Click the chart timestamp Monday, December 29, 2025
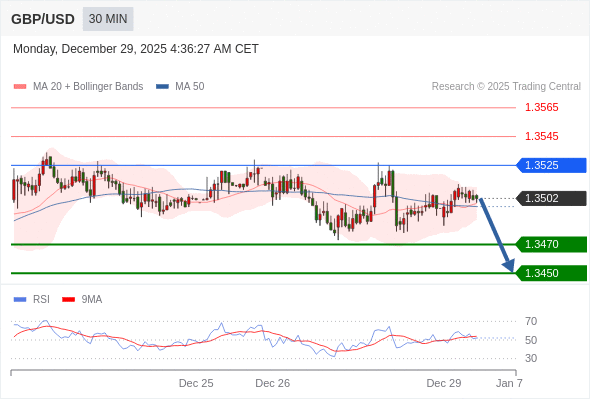The image size is (590, 400). [x=136, y=49]
